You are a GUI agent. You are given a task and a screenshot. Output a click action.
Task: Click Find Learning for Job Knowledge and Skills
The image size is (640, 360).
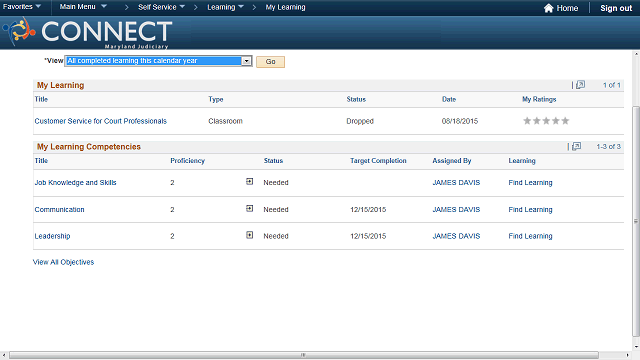coord(530,182)
